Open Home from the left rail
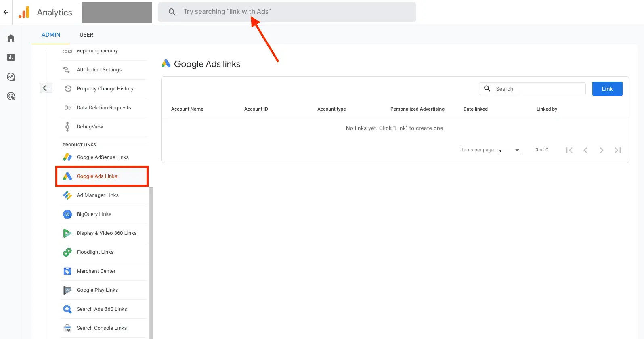Screen dimensions: 644x339 point(11,38)
